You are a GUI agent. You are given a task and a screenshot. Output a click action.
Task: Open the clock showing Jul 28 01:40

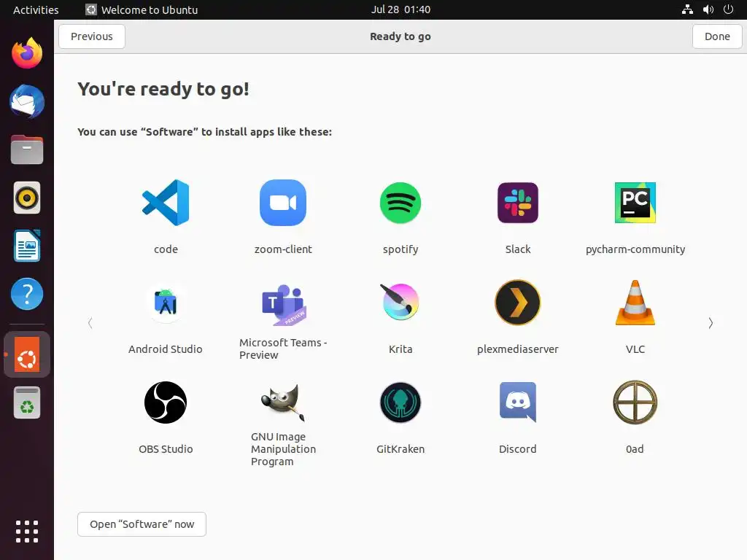click(400, 9)
